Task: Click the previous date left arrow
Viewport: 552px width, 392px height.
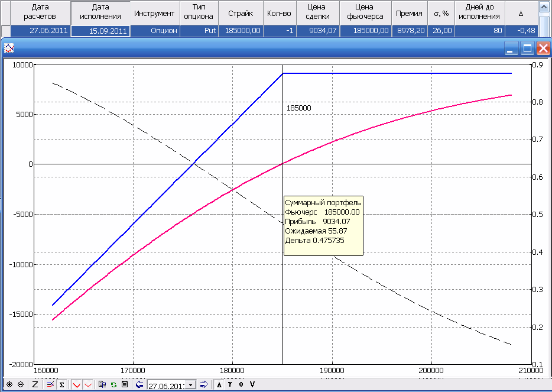Action: pos(139,385)
